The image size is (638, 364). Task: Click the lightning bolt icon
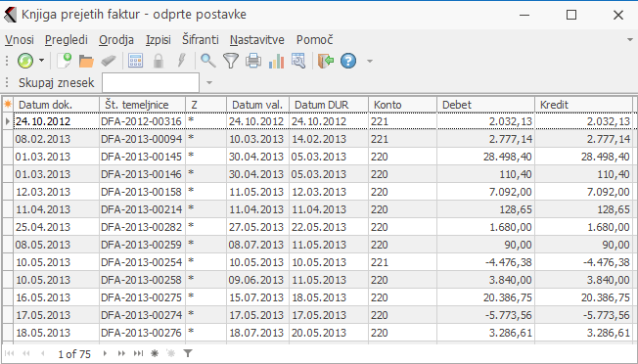coord(181,61)
